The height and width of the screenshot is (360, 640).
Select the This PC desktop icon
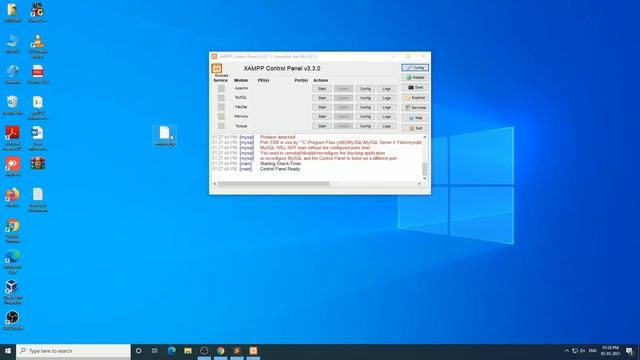pyautogui.click(x=12, y=44)
